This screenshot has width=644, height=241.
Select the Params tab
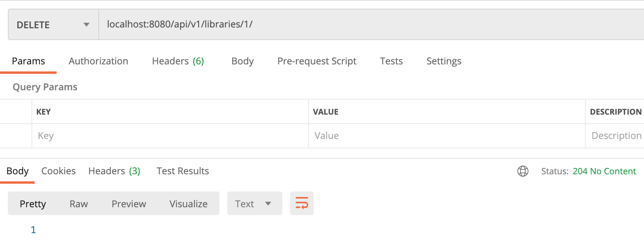tap(28, 61)
